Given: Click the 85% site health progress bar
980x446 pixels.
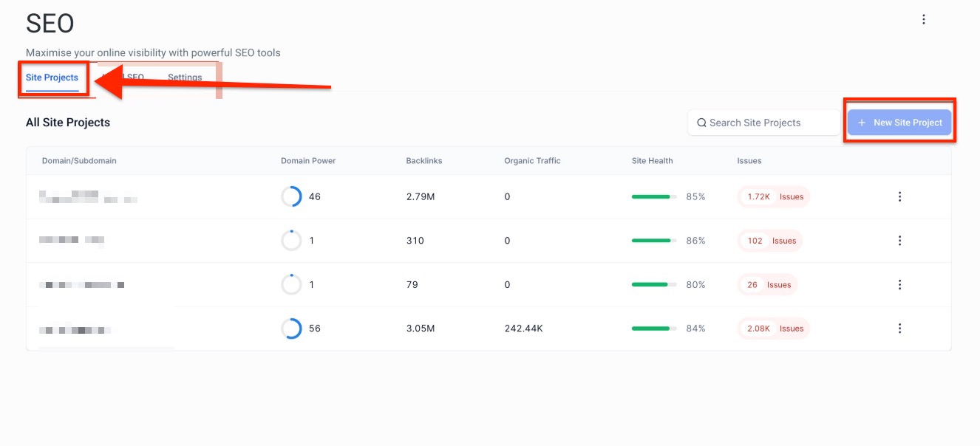Looking at the screenshot, I should pyautogui.click(x=653, y=197).
